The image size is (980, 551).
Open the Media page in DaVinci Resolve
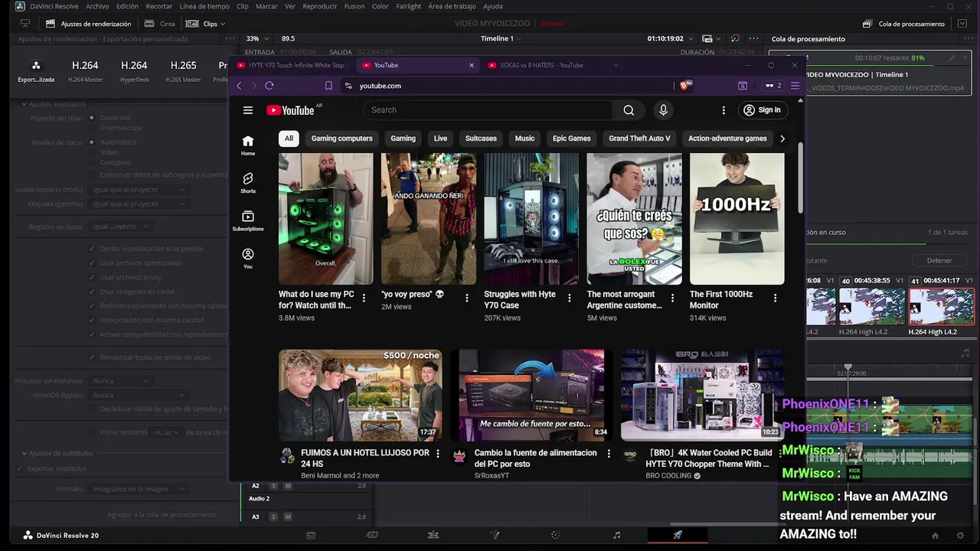click(310, 535)
